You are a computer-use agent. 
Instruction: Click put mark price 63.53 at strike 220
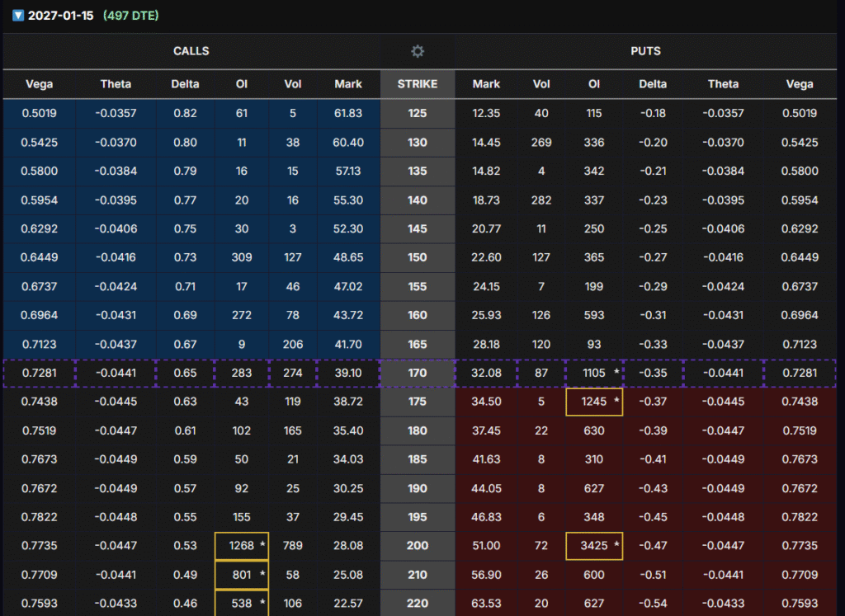click(x=486, y=604)
